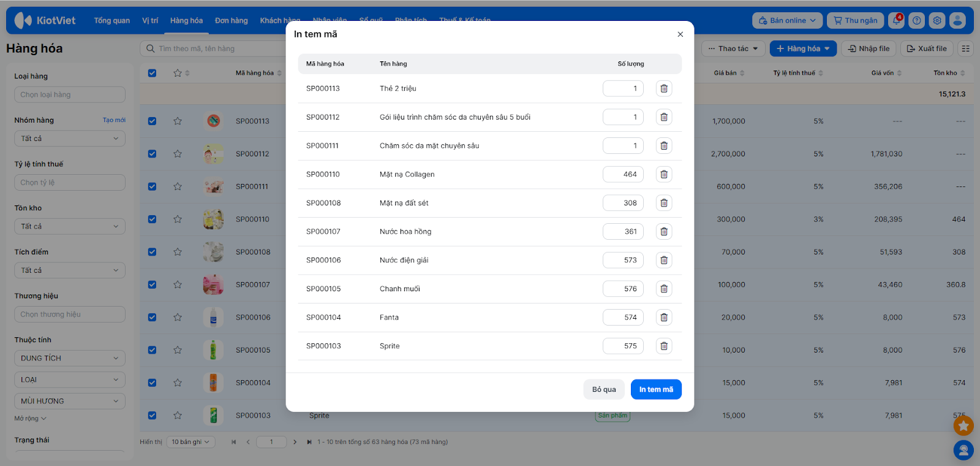Image resolution: width=980 pixels, height=466 pixels.
Task: Click the Nhập file button
Action: coord(869,48)
